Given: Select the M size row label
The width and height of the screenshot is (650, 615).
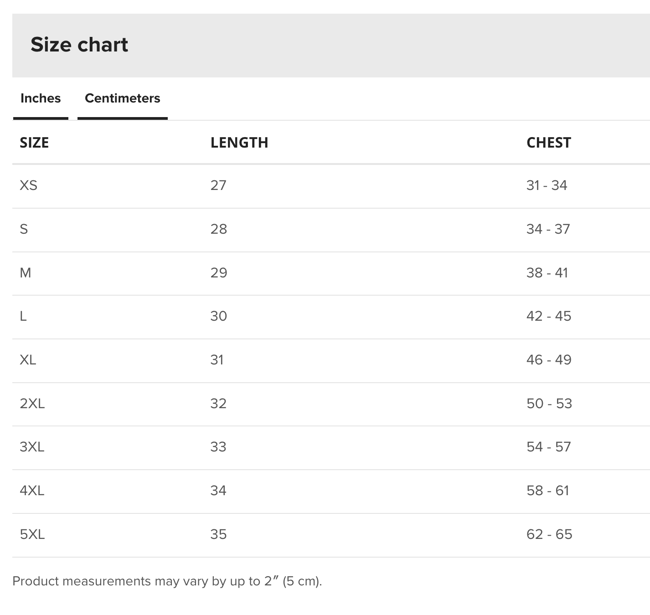Looking at the screenshot, I should [x=25, y=272].
